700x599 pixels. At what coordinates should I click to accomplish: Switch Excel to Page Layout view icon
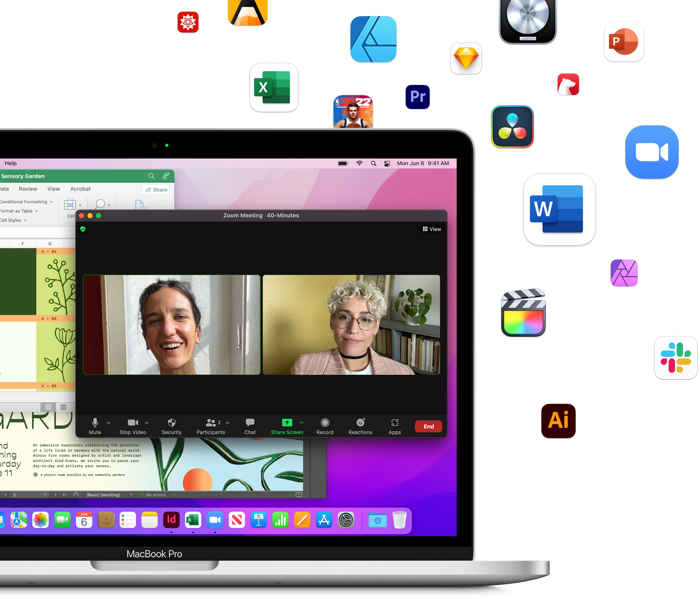pyautogui.click(x=64, y=407)
